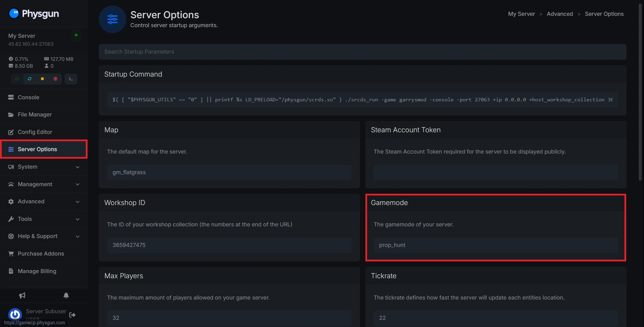Expand the Tools sidebar section
Image resolution: width=644 pixels, height=327 pixels.
[x=44, y=219]
